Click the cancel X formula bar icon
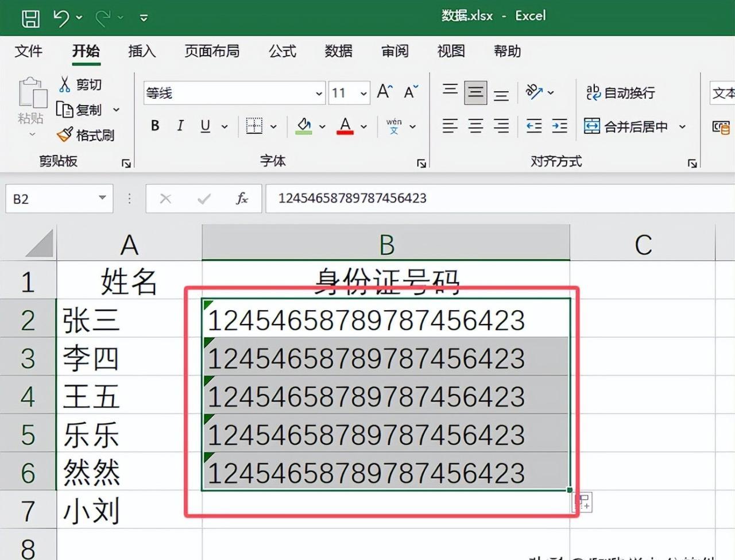 pos(165,199)
